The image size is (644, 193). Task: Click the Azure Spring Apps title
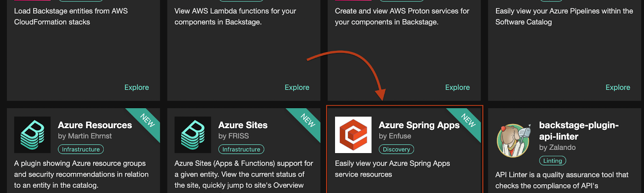click(419, 125)
